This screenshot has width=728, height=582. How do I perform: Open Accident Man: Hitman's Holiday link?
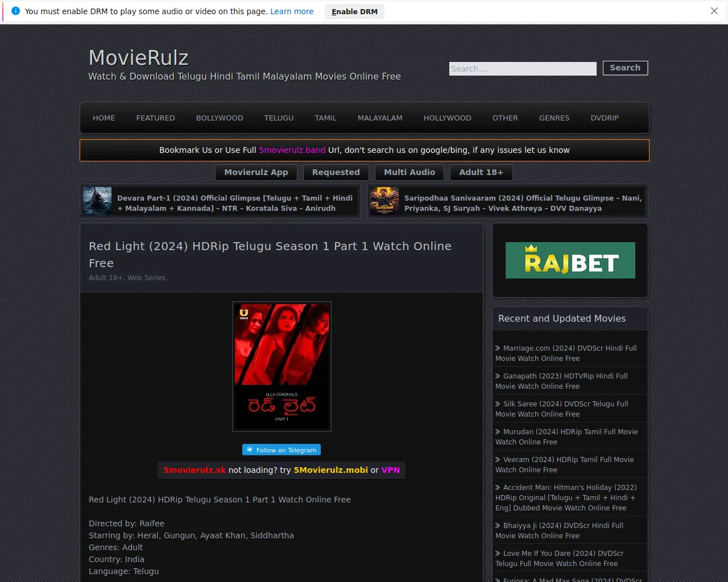tap(566, 498)
